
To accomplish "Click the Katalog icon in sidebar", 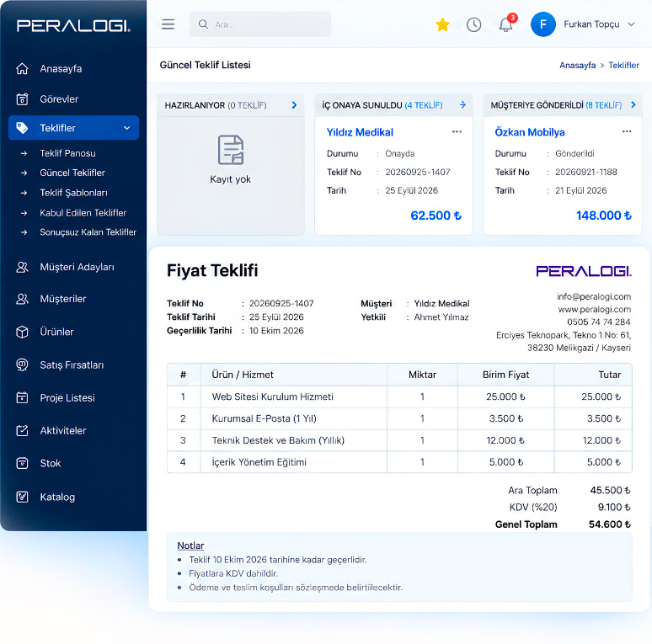I will click(22, 497).
